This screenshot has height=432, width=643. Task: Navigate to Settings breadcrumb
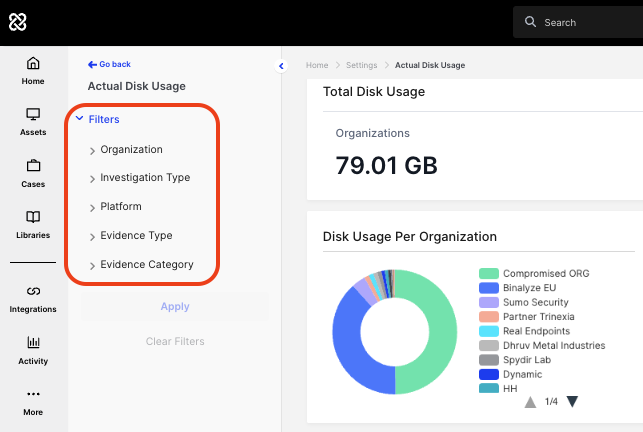pos(361,65)
